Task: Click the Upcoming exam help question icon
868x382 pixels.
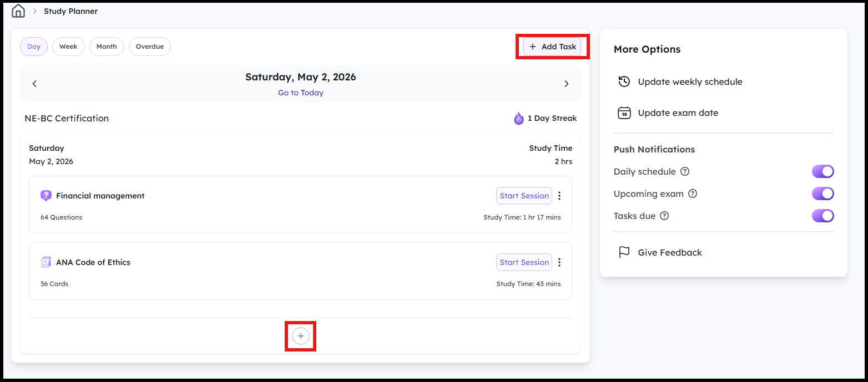Action: 693,193
